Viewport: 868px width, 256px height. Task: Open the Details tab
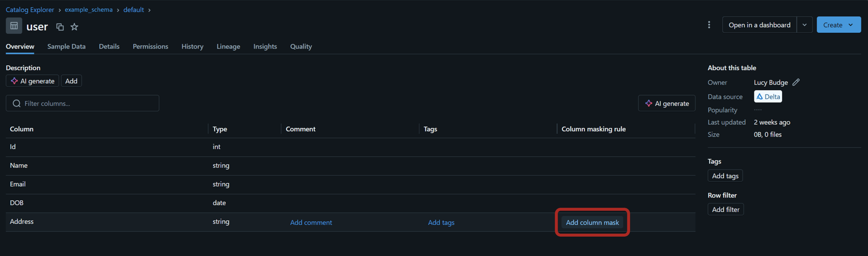(x=109, y=46)
